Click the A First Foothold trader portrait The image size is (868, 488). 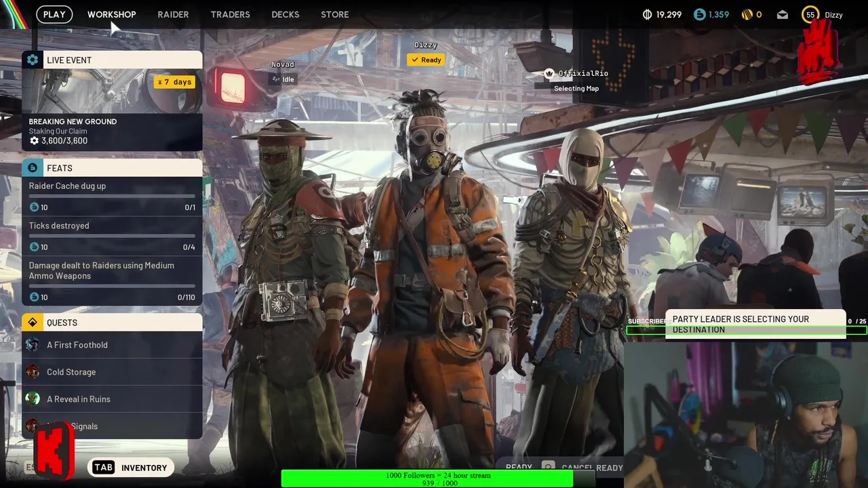click(x=32, y=345)
